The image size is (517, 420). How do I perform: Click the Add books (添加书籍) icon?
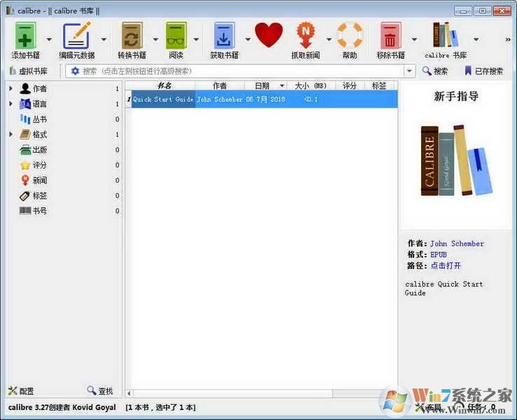25,36
